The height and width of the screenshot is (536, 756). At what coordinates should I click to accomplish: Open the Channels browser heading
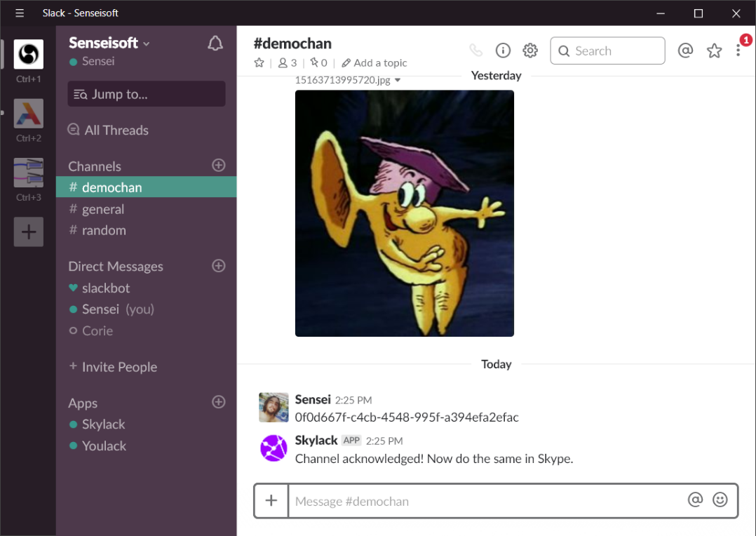point(95,166)
